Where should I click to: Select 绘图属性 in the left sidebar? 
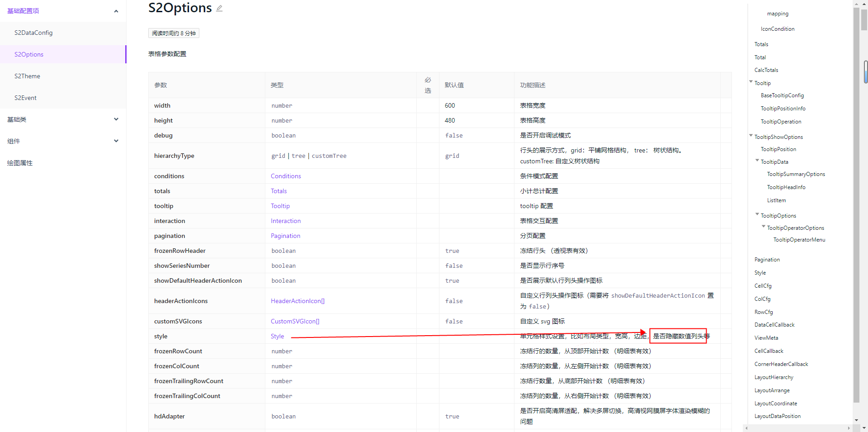pyautogui.click(x=20, y=162)
